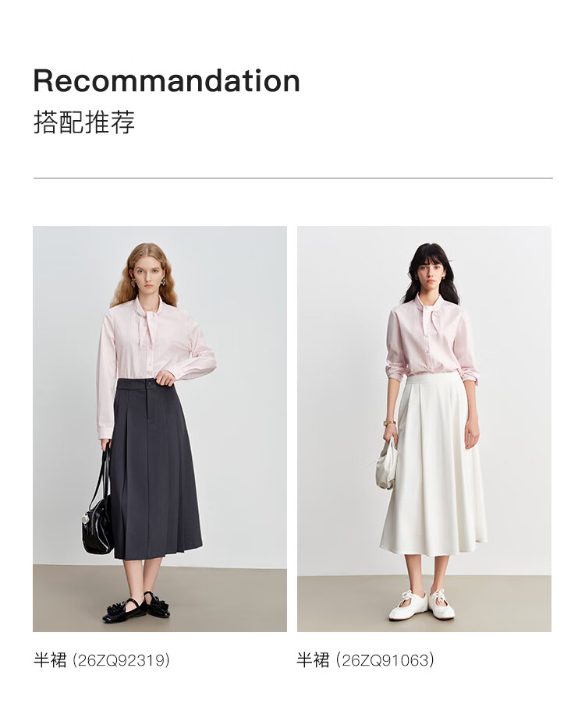
Task: Click the horizontal divider line under heading
Action: point(292,178)
